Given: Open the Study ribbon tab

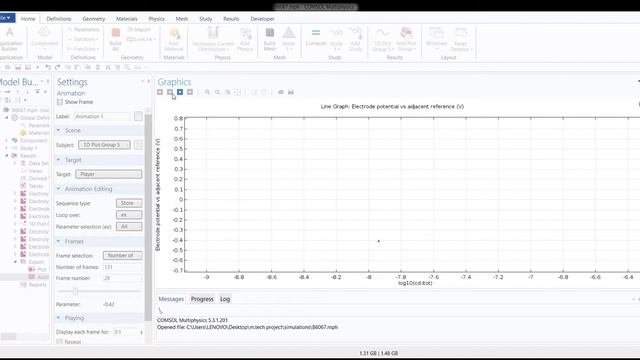Looking at the screenshot, I should [205, 19].
